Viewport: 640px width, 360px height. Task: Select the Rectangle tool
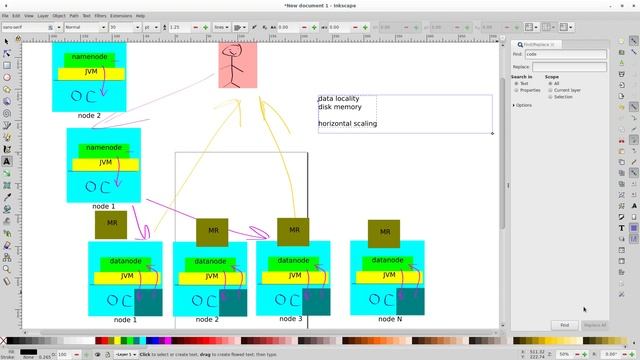7,65
